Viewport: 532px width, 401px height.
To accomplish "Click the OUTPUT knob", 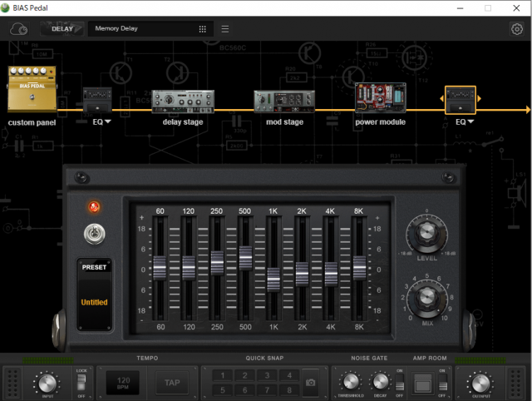I will coord(480,384).
